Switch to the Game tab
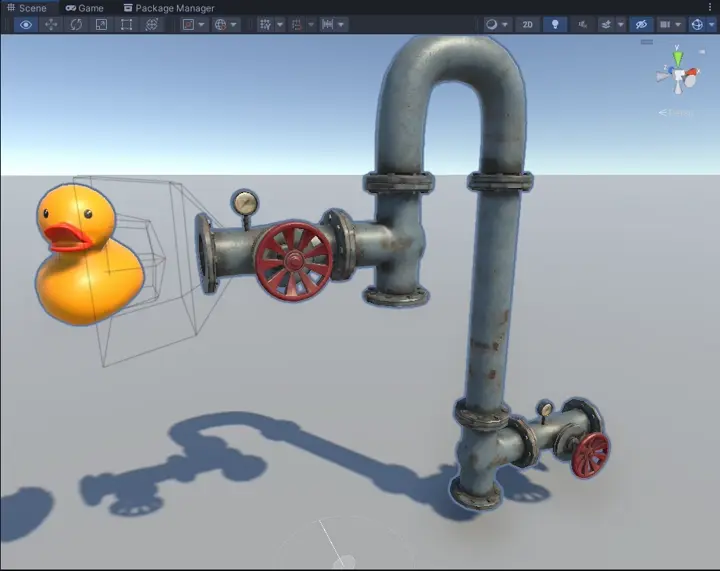Screen dimensions: 720x571 point(84,8)
